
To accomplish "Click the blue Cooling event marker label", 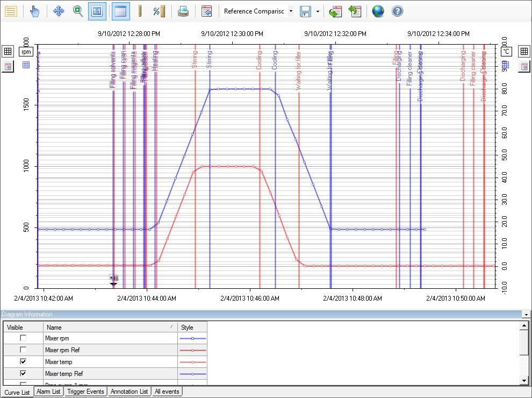I will pyautogui.click(x=275, y=60).
